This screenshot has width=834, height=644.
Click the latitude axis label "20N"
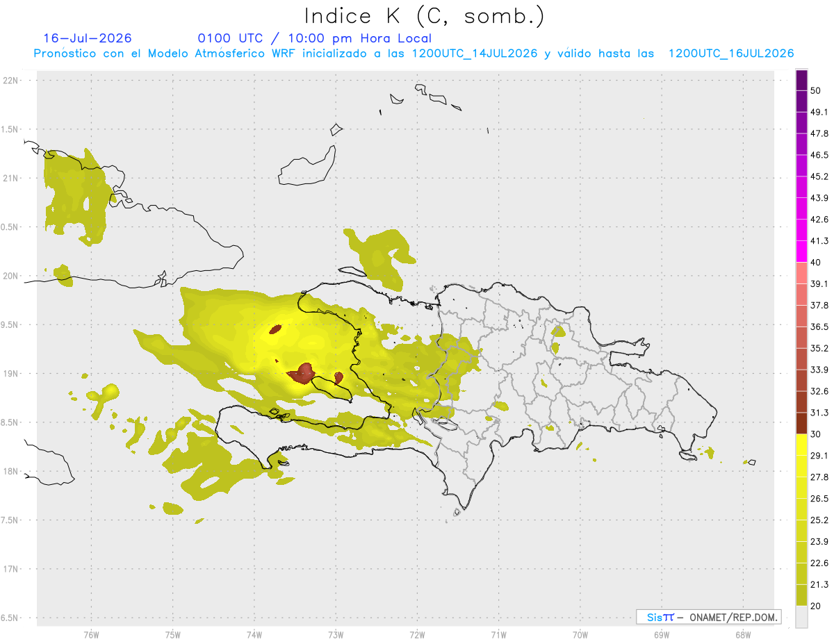point(12,276)
